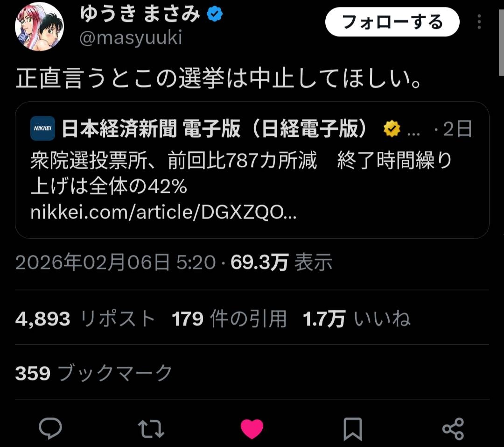View the 1.7万 いいね likes list

click(x=357, y=319)
